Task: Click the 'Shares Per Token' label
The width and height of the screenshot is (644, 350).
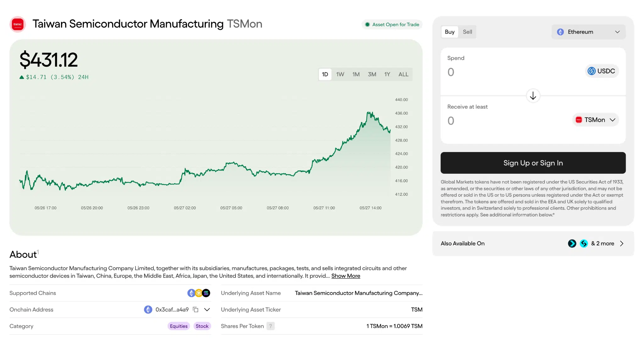Action: (242, 326)
